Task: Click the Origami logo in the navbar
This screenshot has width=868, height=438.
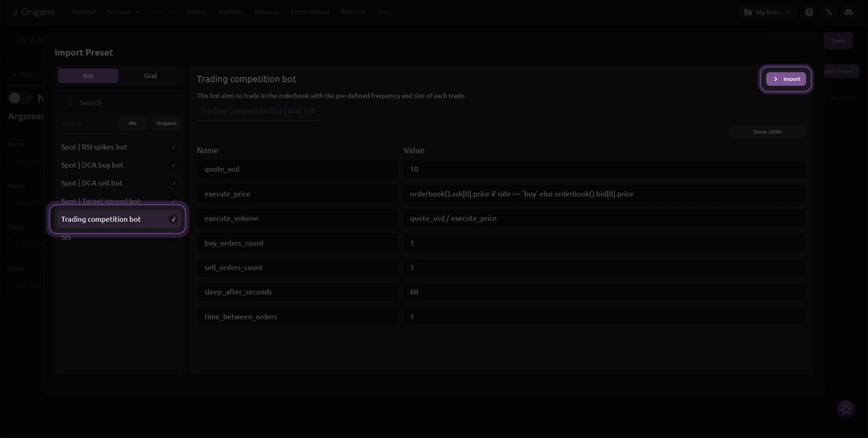Action: click(33, 12)
